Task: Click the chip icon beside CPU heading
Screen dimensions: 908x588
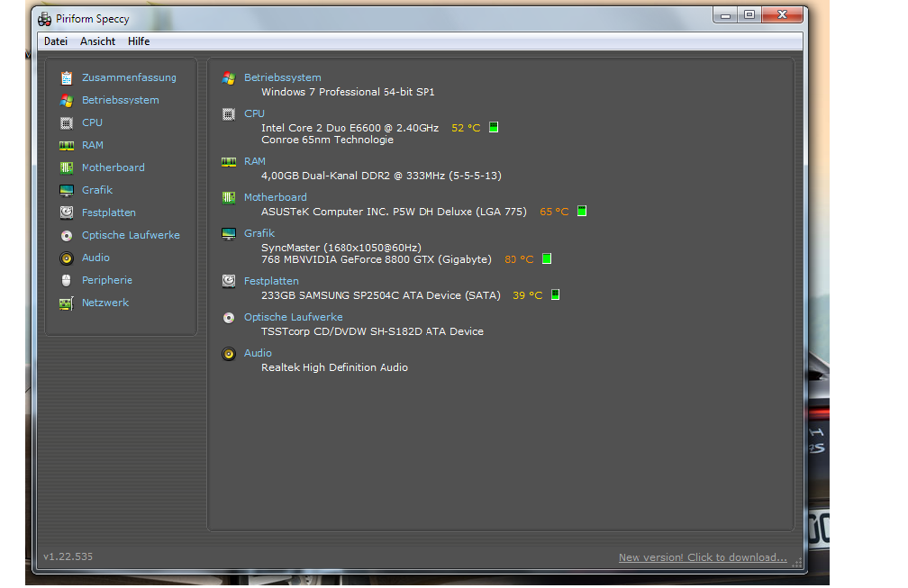Action: click(x=229, y=114)
